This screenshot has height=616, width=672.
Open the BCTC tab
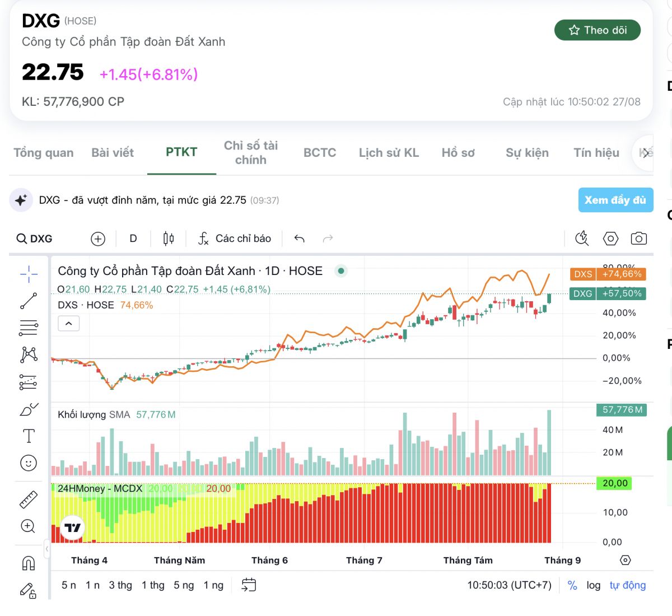[320, 153]
